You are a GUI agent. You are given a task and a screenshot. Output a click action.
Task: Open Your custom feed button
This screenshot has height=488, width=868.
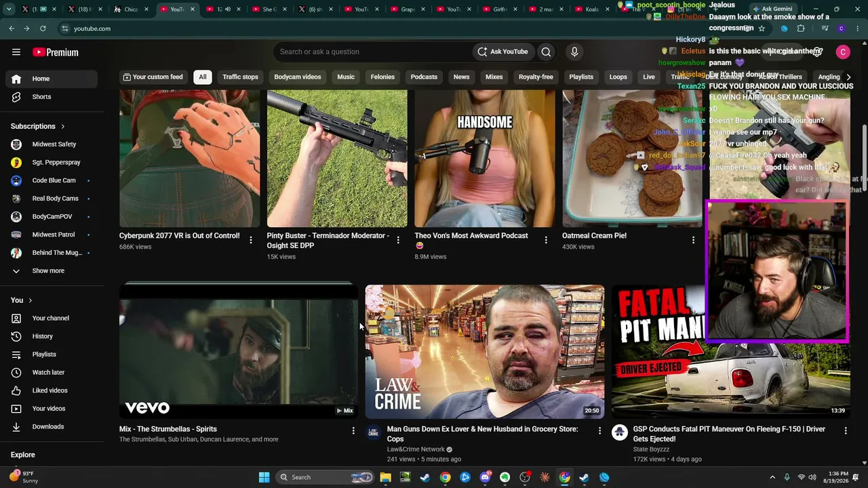(153, 77)
